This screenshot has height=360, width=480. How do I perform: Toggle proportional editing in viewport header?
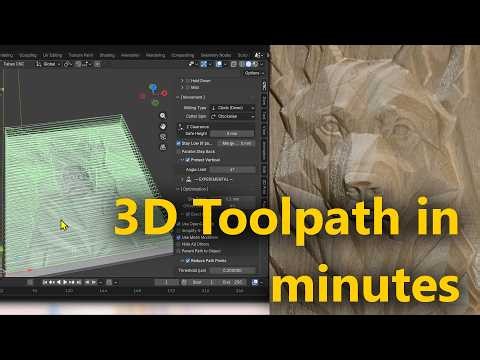[x=97, y=64]
